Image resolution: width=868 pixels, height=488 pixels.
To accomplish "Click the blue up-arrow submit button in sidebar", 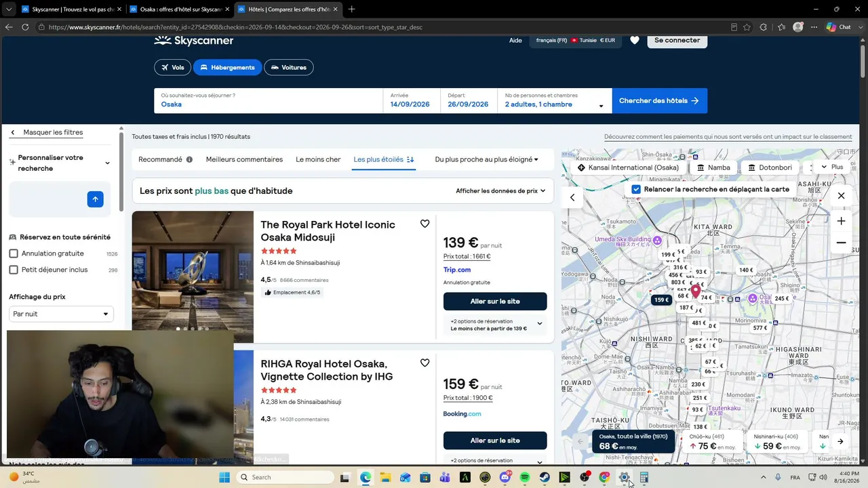I will coord(95,199).
